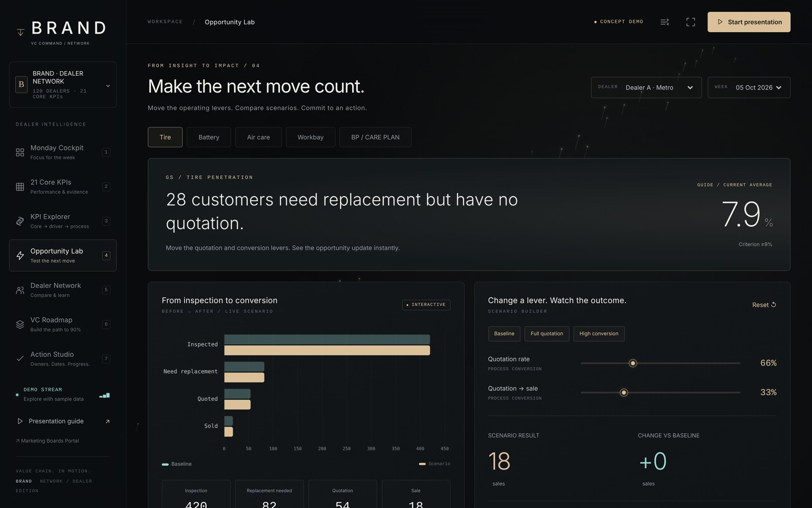The width and height of the screenshot is (812, 508).
Task: Click the Concept Demo status label
Action: pos(619,22)
